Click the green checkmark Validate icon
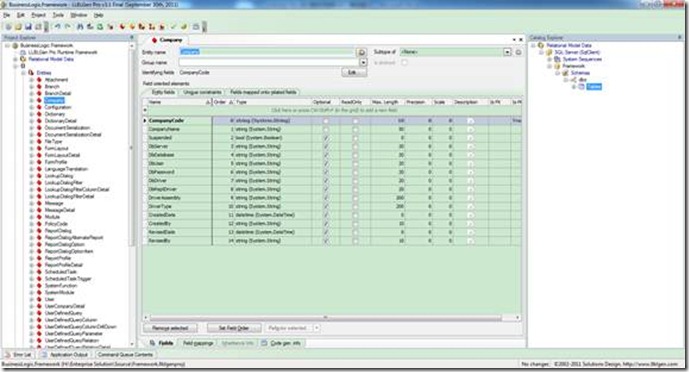This screenshot has height=372, width=689. click(173, 27)
